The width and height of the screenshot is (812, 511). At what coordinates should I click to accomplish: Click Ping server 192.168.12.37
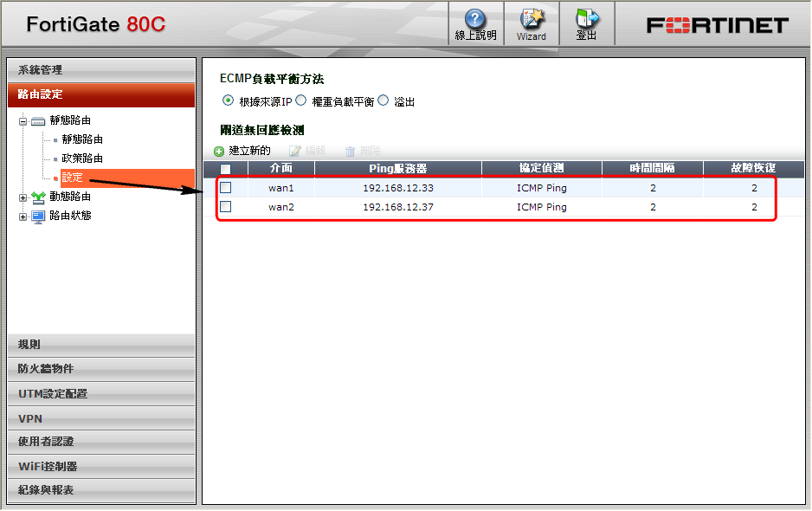(398, 207)
